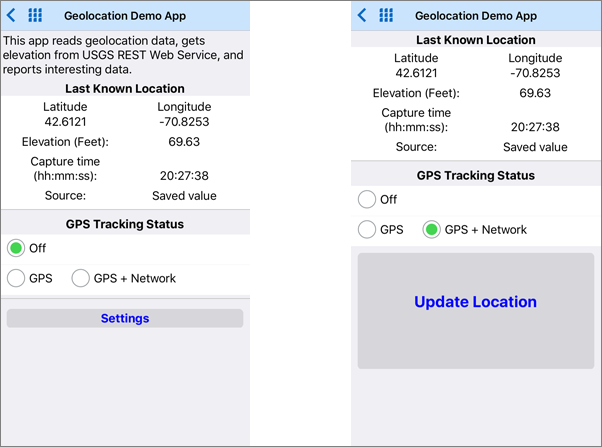Enable GPS + Network tracking on the left screen

click(81, 278)
